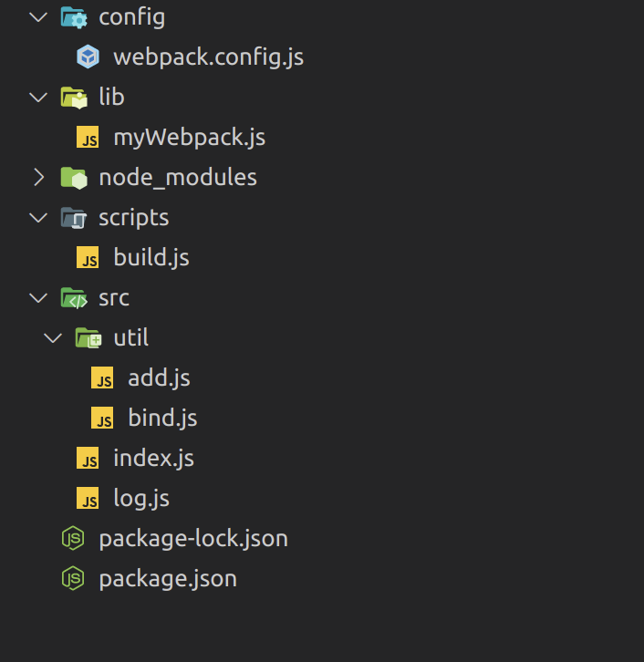Select the package.json file

click(168, 579)
